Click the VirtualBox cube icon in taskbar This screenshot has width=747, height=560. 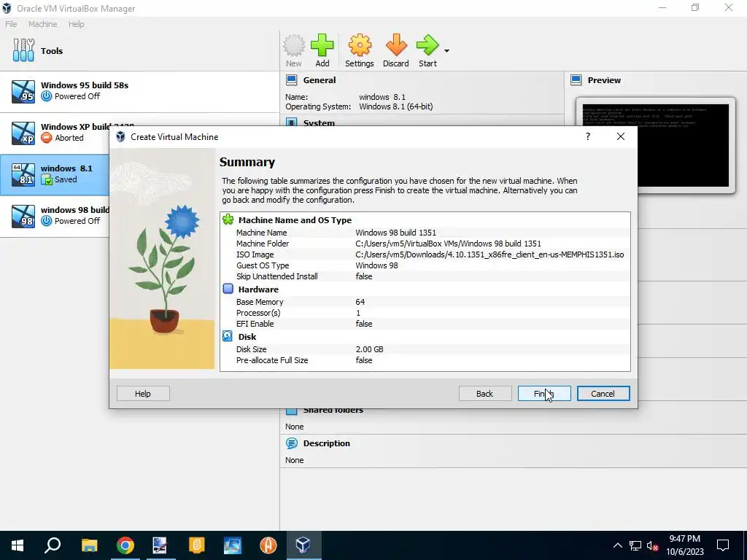tap(303, 545)
